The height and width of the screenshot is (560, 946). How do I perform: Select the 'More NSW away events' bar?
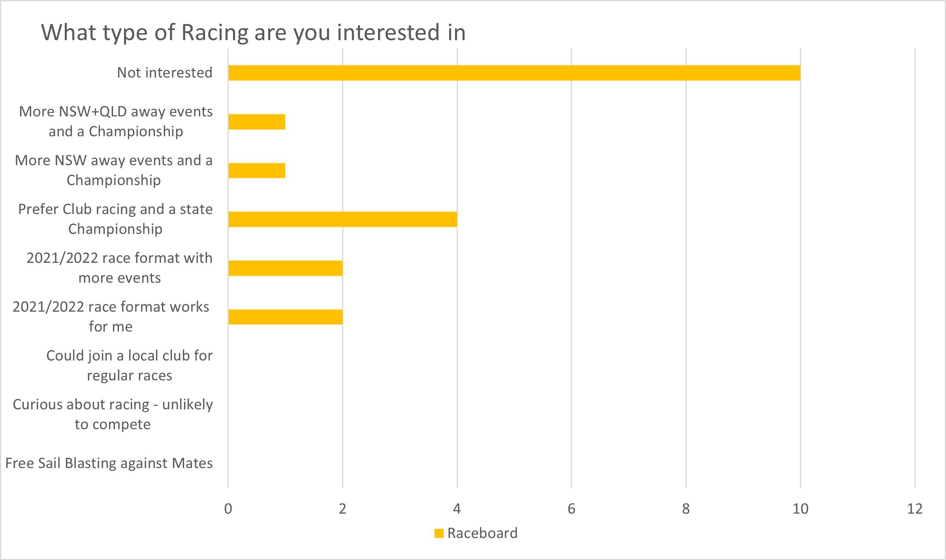257,170
